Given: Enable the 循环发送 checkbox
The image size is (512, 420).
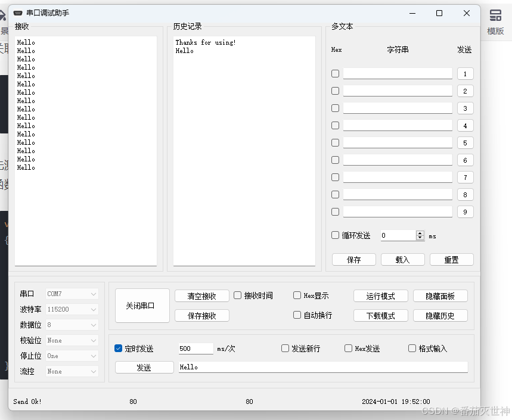Looking at the screenshot, I should coord(336,235).
